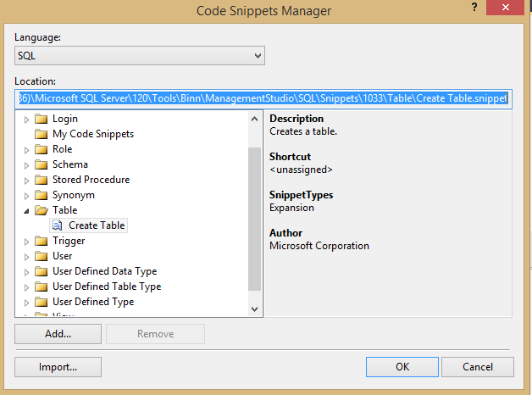The width and height of the screenshot is (532, 395).
Task: Click the help question mark in title bar
Action: (474, 7)
